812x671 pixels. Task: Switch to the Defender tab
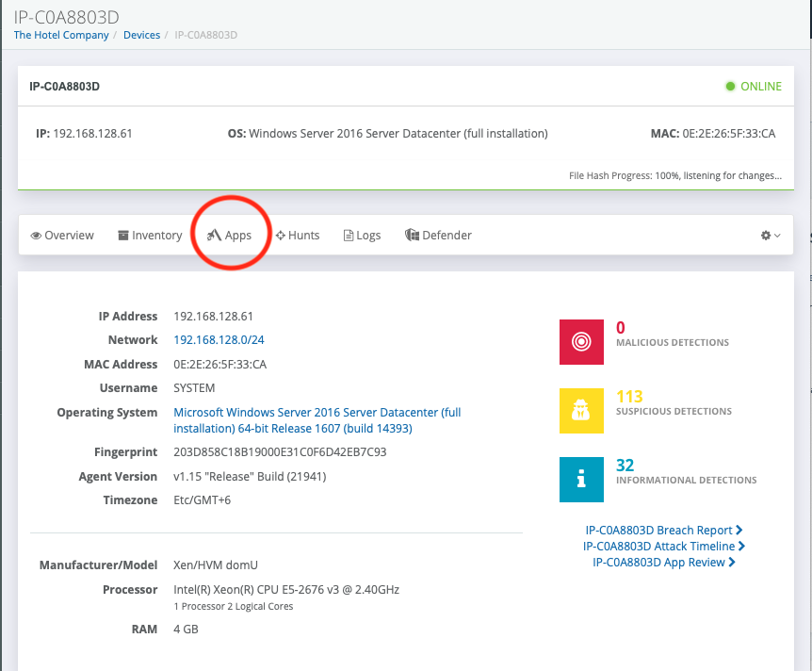(x=438, y=236)
